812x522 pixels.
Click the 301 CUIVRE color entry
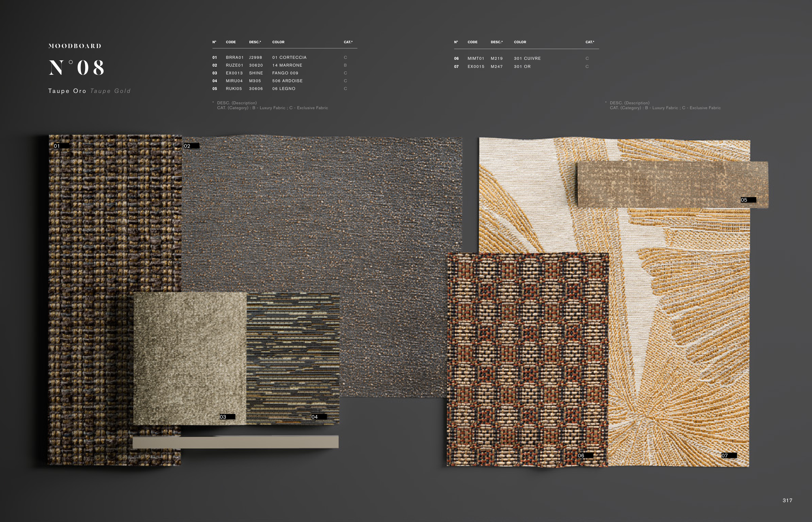(527, 58)
